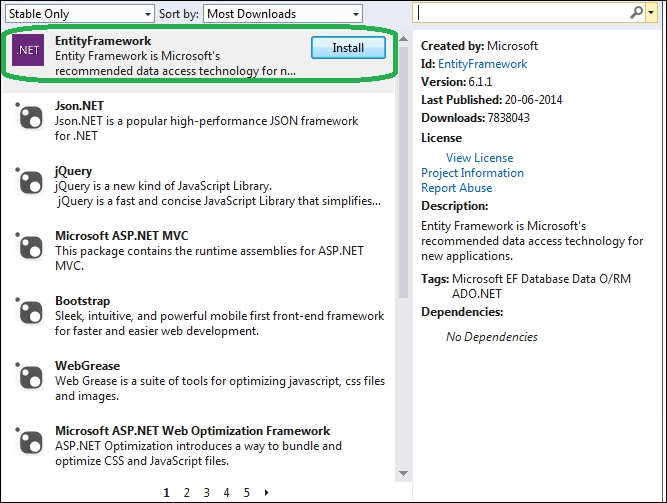667x503 pixels.
Task: Click the package list scrollbar thumb
Action: (x=404, y=172)
